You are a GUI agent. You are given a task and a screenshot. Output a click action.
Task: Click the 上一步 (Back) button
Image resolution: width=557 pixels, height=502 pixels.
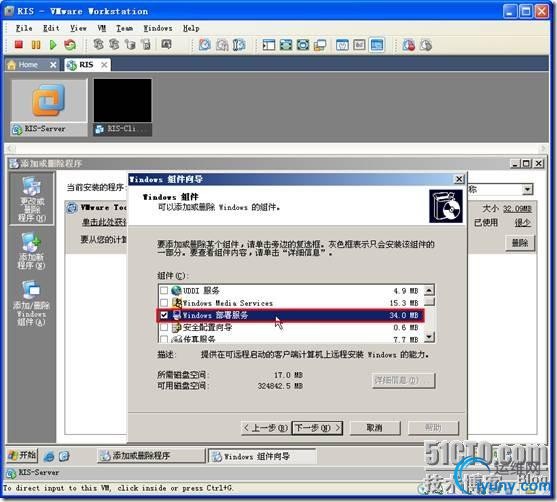pos(266,428)
